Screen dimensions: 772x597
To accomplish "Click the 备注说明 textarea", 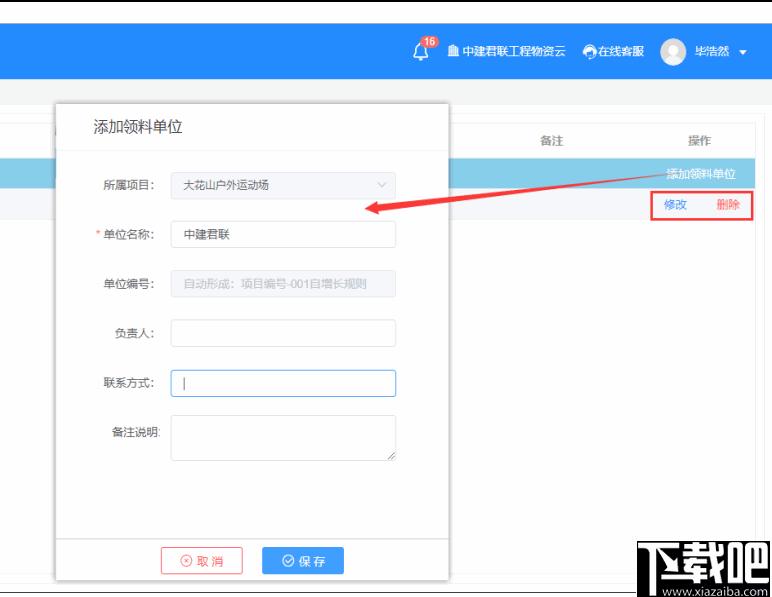I will coord(283,438).
